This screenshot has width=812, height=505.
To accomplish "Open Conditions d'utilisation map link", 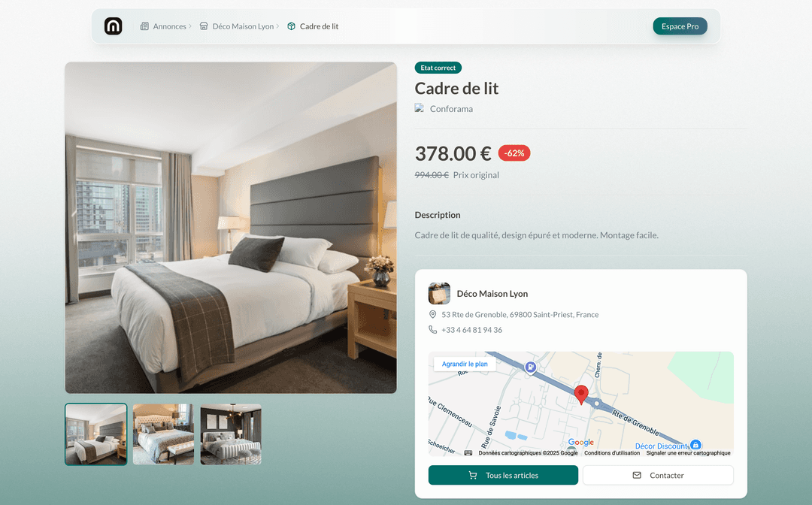I will pyautogui.click(x=612, y=452).
